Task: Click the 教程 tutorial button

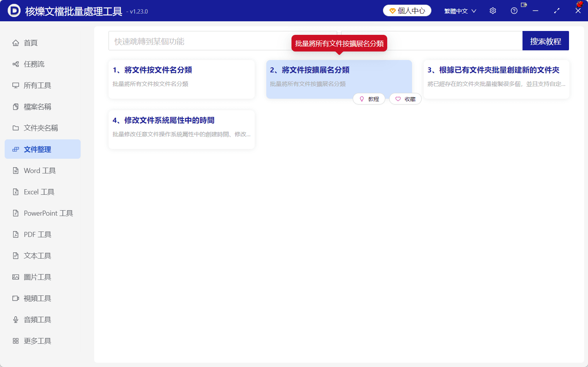Action: click(369, 99)
